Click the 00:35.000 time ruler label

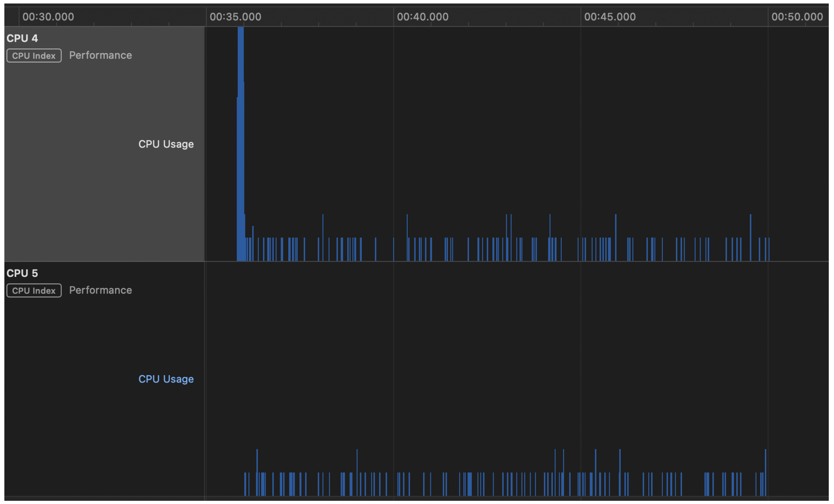tap(235, 17)
